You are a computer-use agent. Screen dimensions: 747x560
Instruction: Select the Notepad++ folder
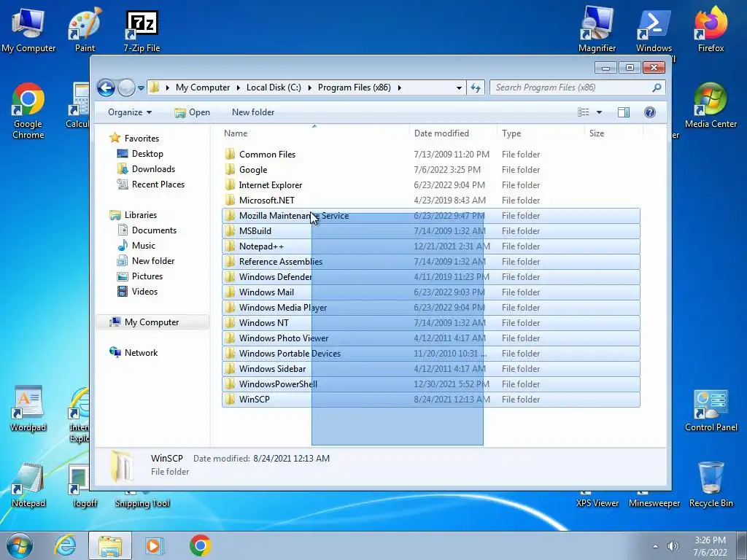(x=430, y=246)
